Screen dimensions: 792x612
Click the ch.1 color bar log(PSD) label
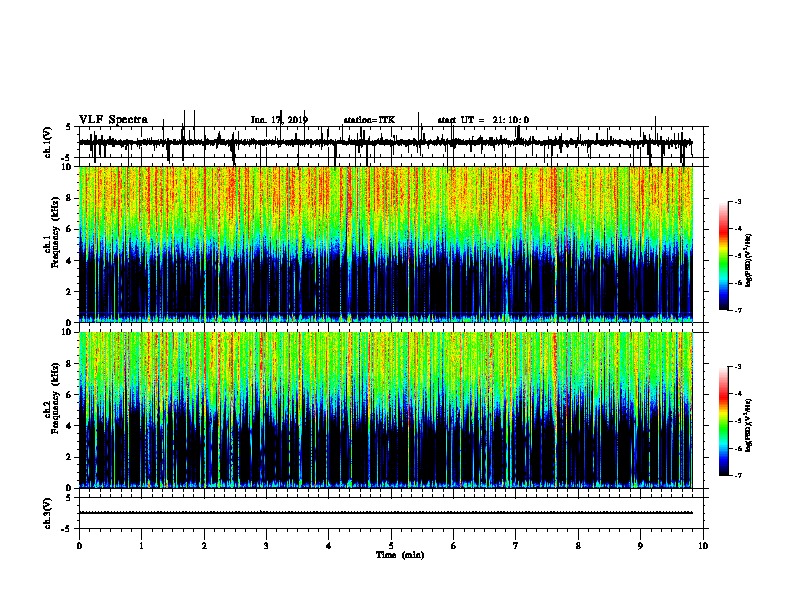(749, 261)
